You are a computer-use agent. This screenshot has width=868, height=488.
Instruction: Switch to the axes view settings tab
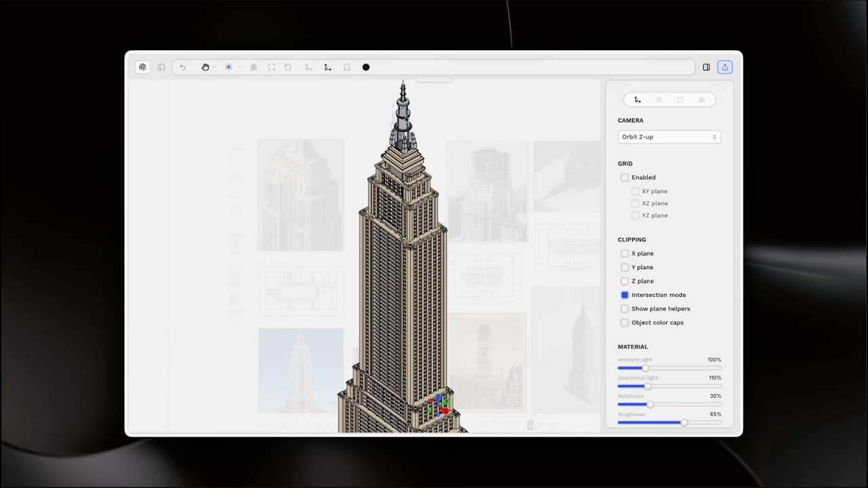[637, 100]
